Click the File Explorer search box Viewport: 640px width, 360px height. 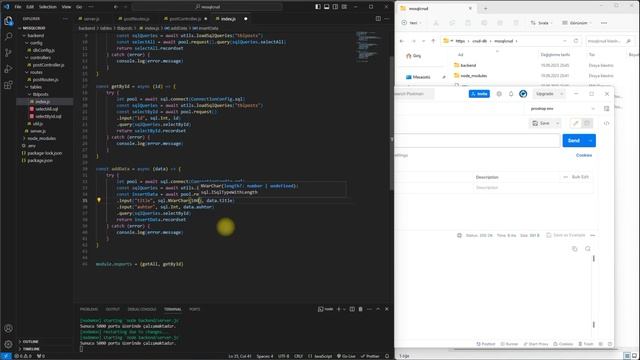coord(609,41)
